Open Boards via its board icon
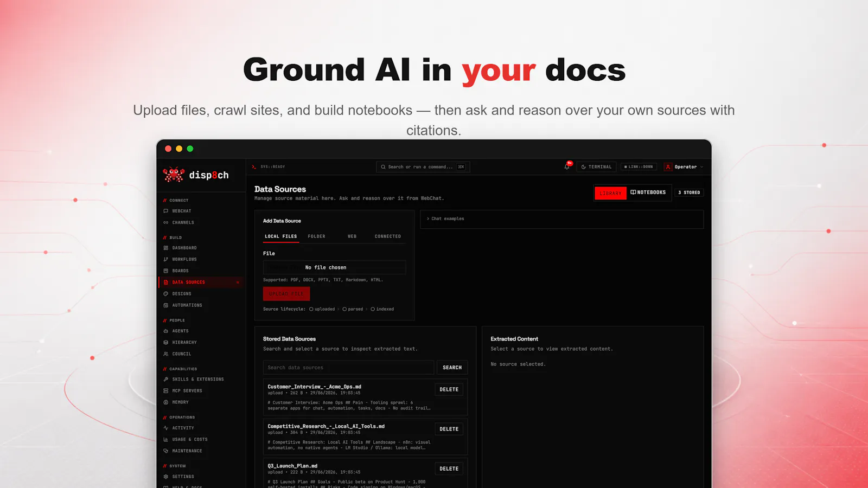 click(166, 271)
